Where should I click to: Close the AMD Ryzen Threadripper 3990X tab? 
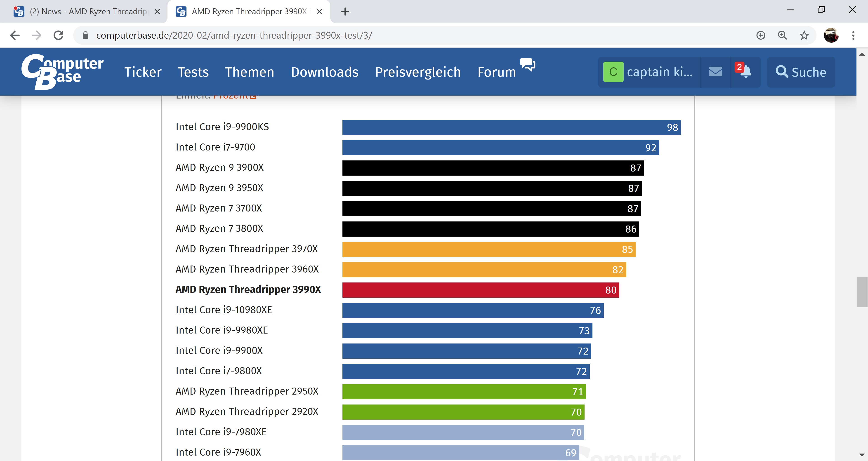point(319,12)
